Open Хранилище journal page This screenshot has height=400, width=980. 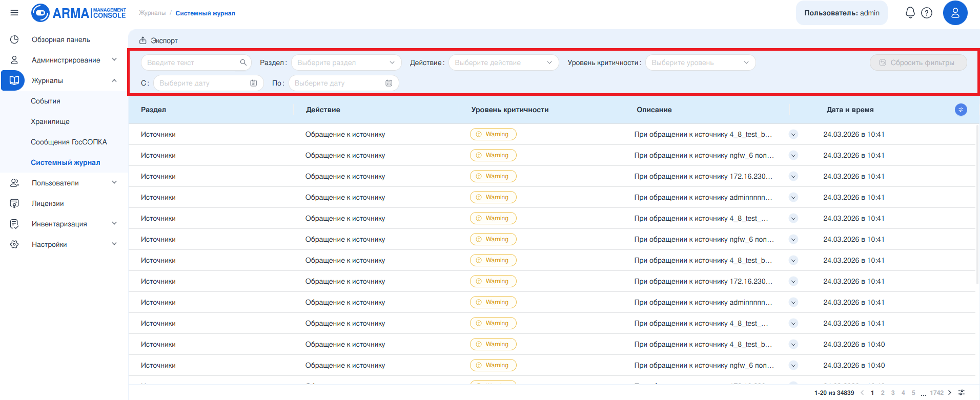pyautogui.click(x=50, y=121)
